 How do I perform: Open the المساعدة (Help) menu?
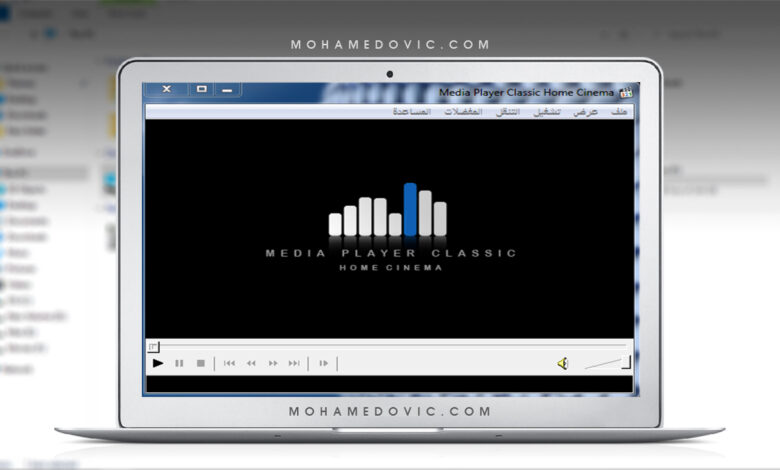coord(411,112)
